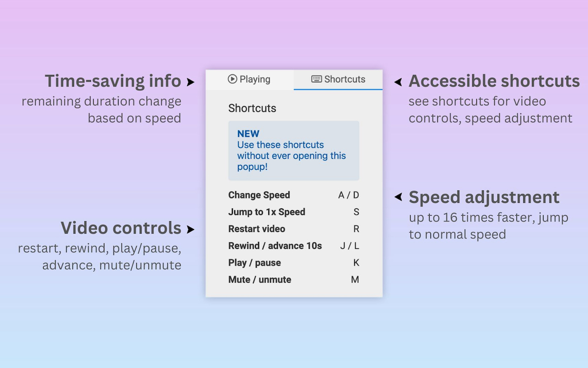Click the play circle icon on Playing tab
Screen dimensions: 588x368
[232, 79]
